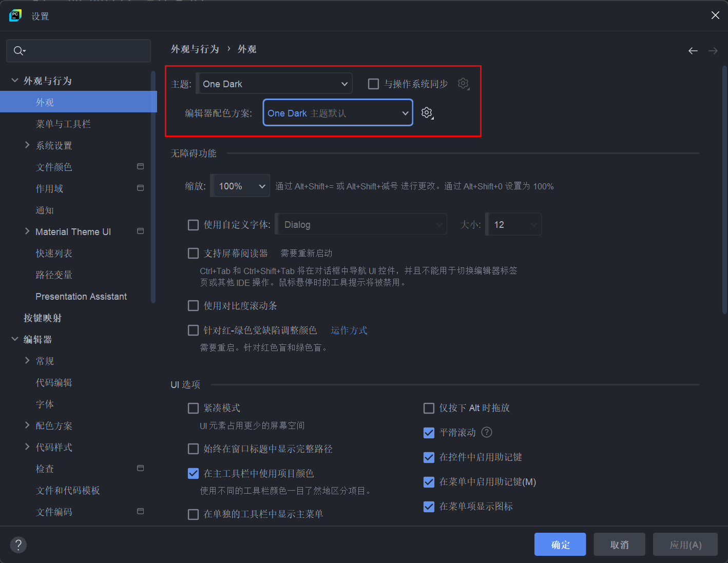Viewport: 728px width, 563px height.
Task: Open the gear icon next to 与操作系统同步
Action: (x=464, y=84)
